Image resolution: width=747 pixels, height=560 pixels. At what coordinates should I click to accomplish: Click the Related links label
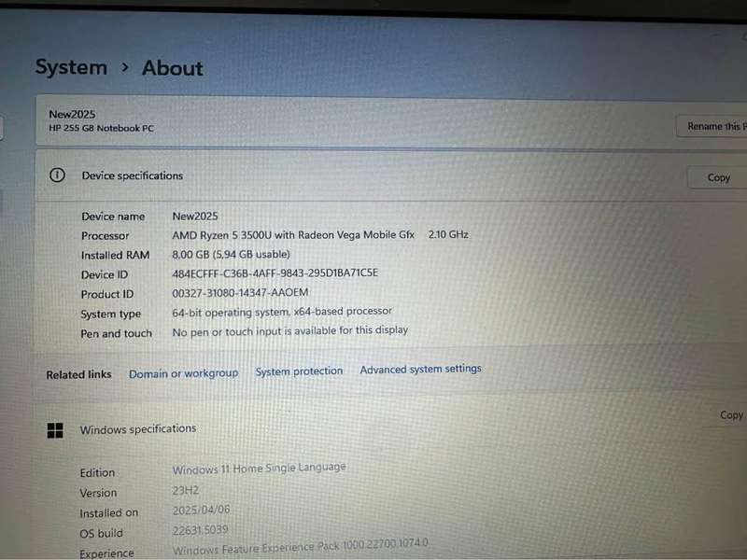(x=78, y=375)
